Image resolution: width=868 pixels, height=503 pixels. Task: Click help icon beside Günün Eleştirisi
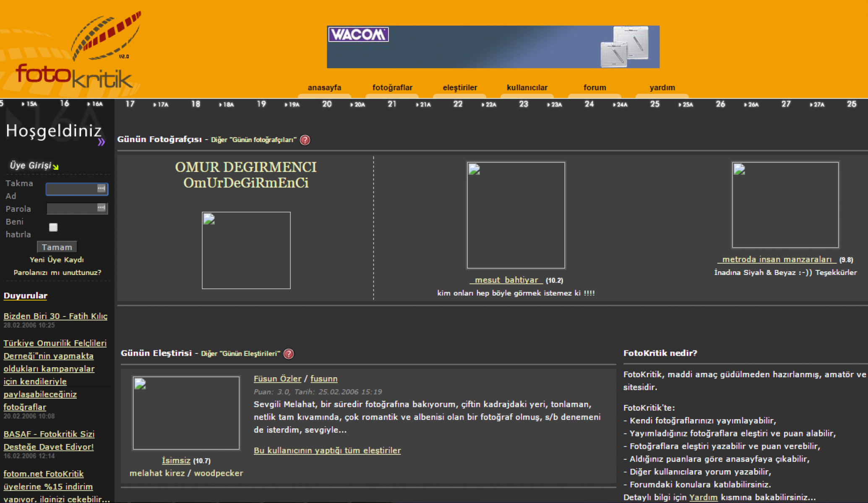[289, 354]
